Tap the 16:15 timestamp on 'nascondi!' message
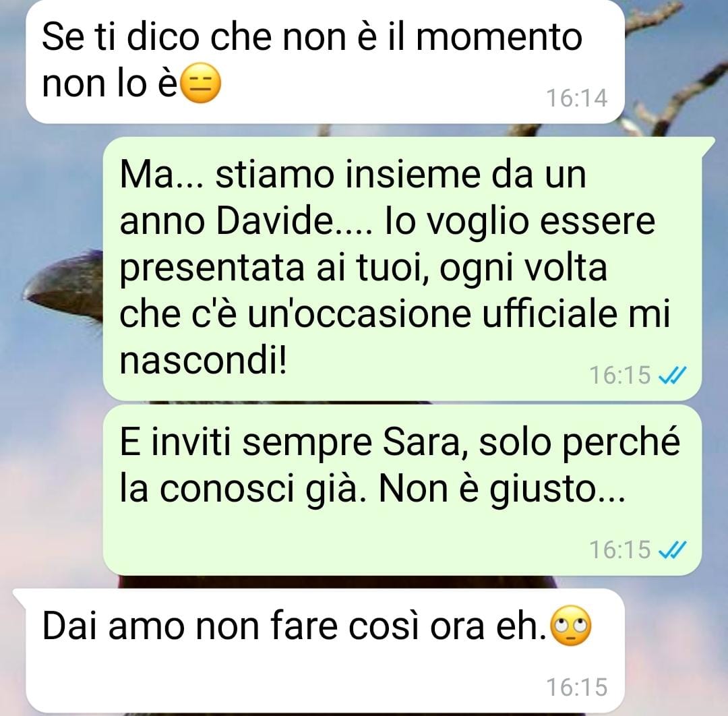Screen dimensions: 728x716 [620, 375]
